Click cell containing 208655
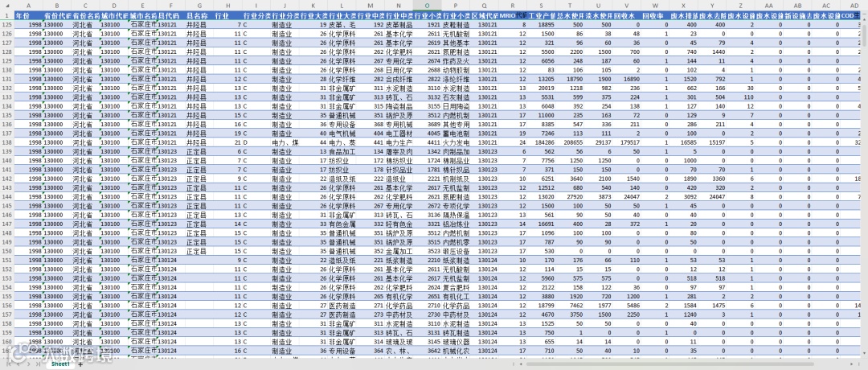This screenshot has height=370, width=868. click(570, 142)
